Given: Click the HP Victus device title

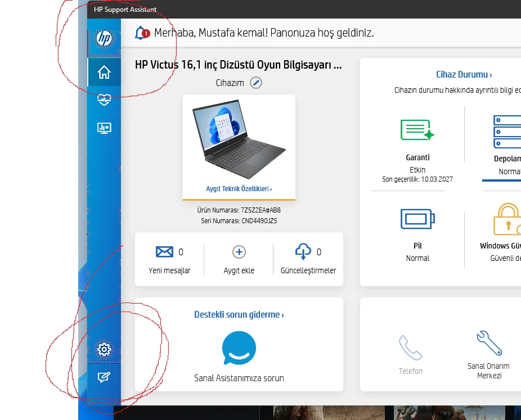Looking at the screenshot, I should coord(238,65).
